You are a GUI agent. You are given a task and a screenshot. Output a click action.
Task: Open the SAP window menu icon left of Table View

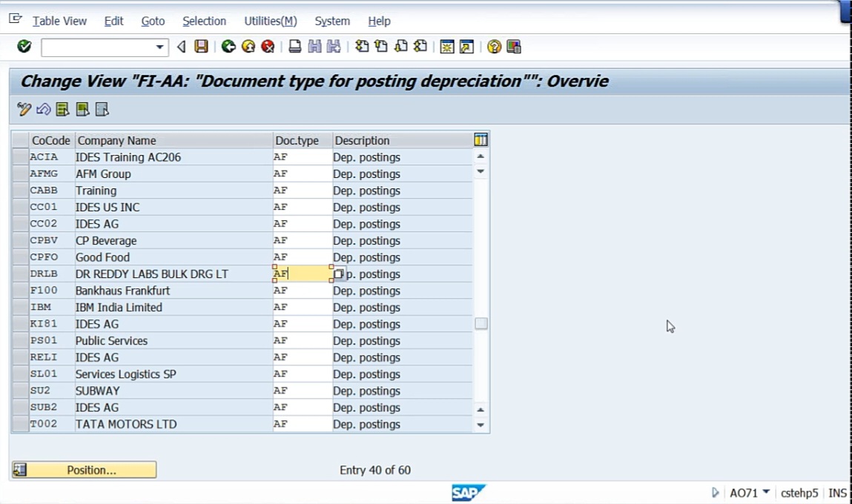(16, 19)
